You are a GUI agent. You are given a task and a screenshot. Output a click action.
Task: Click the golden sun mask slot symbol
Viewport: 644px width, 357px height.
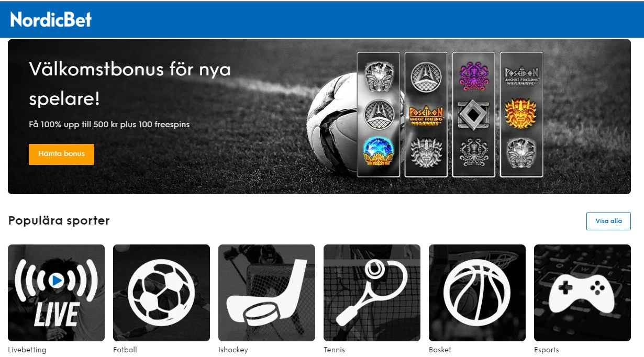point(521,114)
